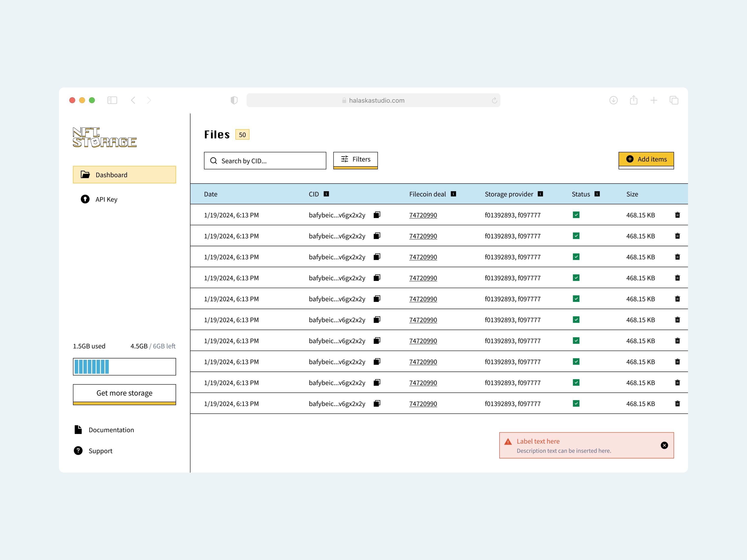747x560 pixels.
Task: Click the info icon next to Status header
Action: click(x=597, y=194)
